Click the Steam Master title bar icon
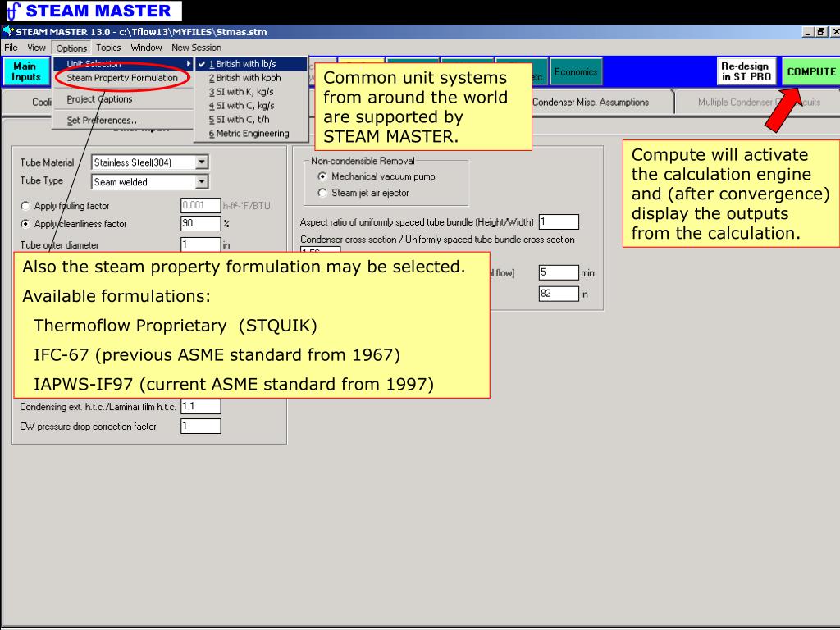840x630 pixels. pyautogui.click(x=8, y=32)
